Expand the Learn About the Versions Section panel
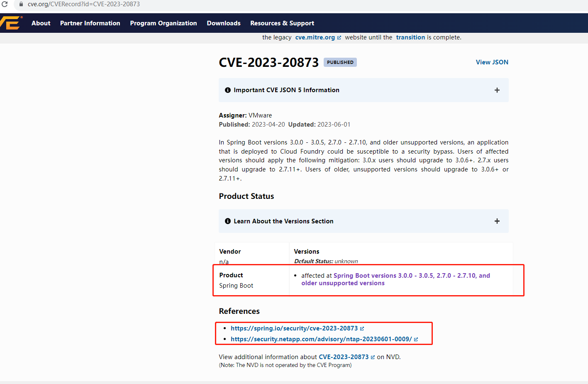The width and height of the screenshot is (588, 384). 497,221
